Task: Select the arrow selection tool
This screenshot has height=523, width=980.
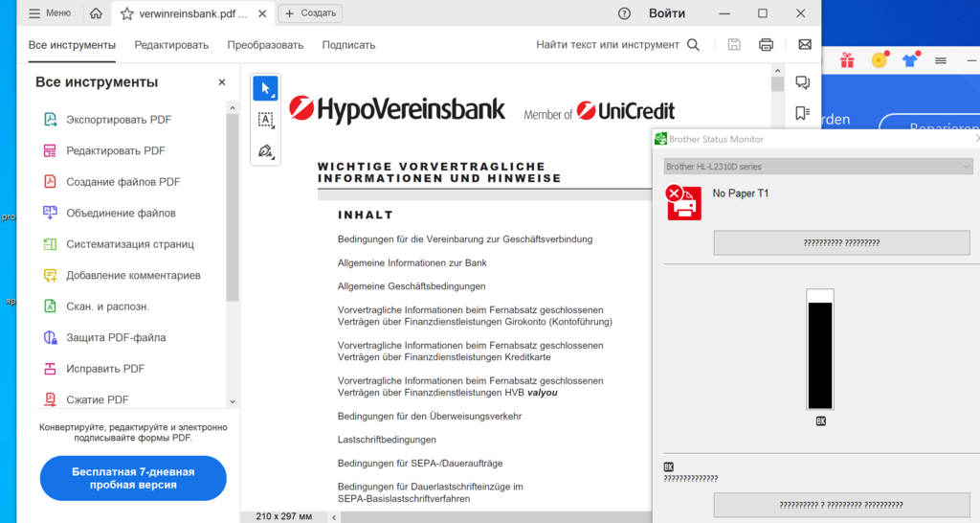Action: tap(265, 88)
